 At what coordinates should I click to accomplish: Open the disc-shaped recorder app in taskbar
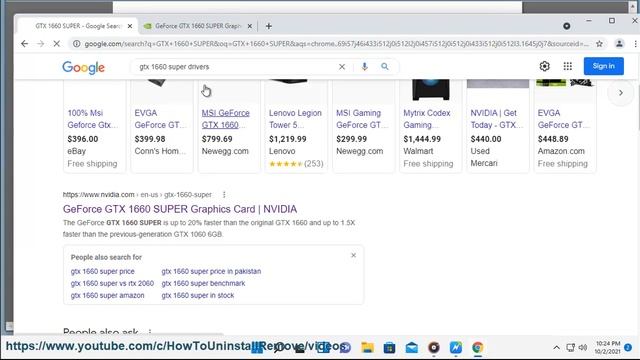[434, 347]
